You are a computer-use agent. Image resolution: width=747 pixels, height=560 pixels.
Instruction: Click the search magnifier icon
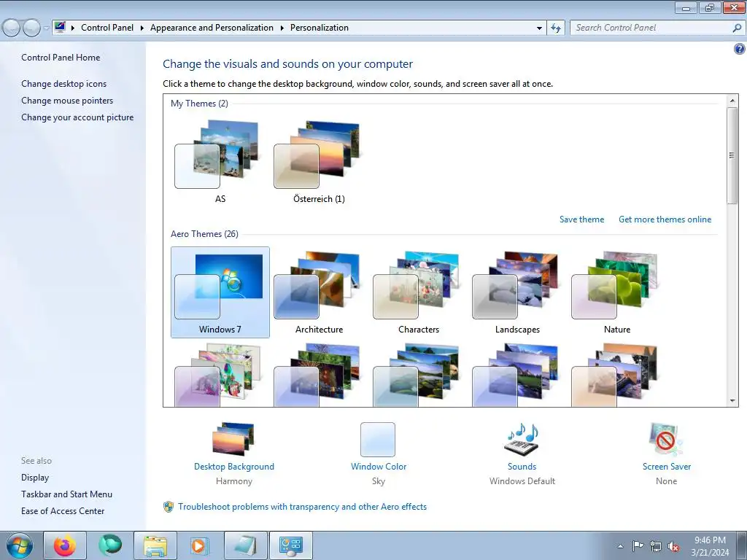pyautogui.click(x=737, y=28)
